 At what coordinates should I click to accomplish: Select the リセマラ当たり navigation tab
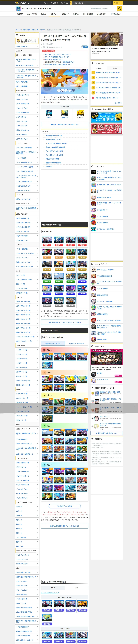pyautogui.click(x=102, y=14)
